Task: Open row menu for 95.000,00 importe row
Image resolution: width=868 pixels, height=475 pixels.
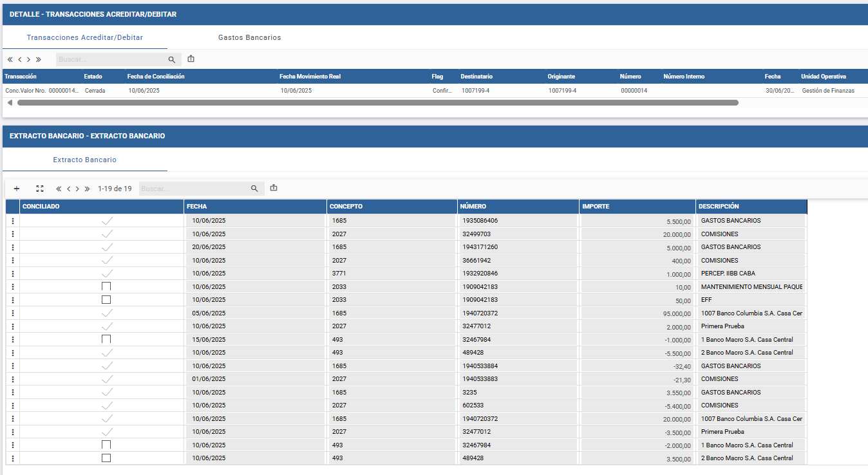Action: [13, 313]
